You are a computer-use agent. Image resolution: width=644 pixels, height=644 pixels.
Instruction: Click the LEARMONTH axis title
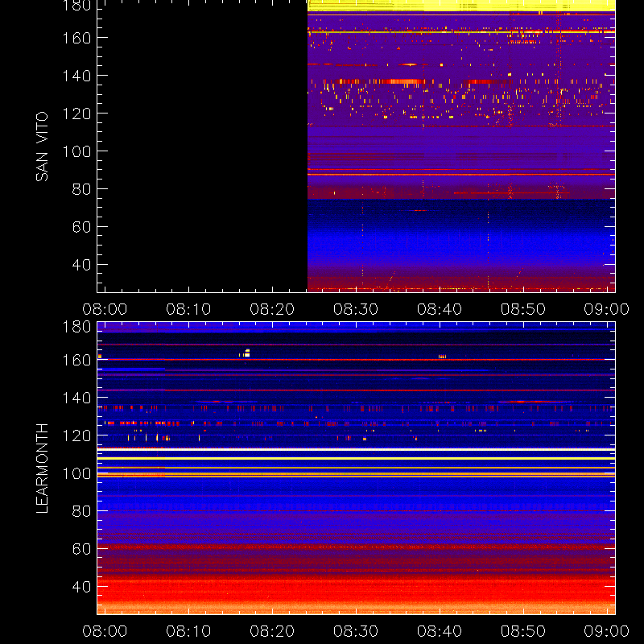(42, 469)
